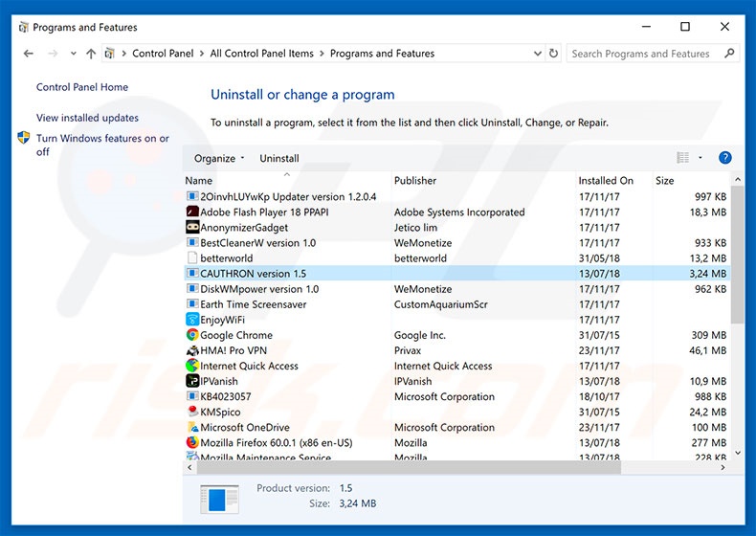Click the KMSpico red button icon
The image size is (756, 536).
click(192, 412)
